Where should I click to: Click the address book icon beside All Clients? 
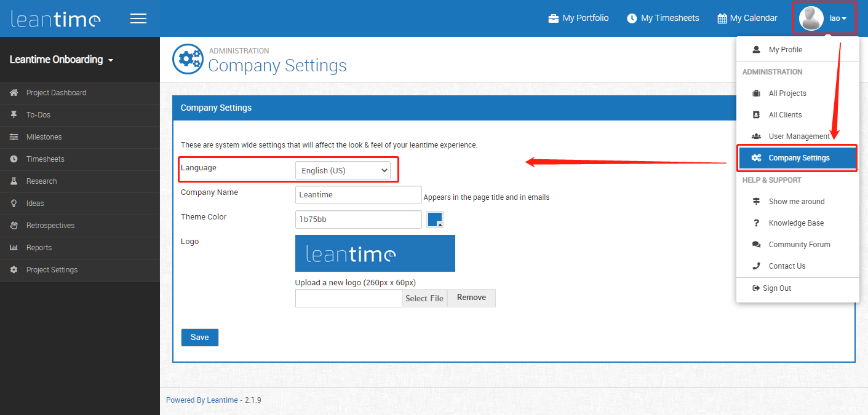click(756, 115)
